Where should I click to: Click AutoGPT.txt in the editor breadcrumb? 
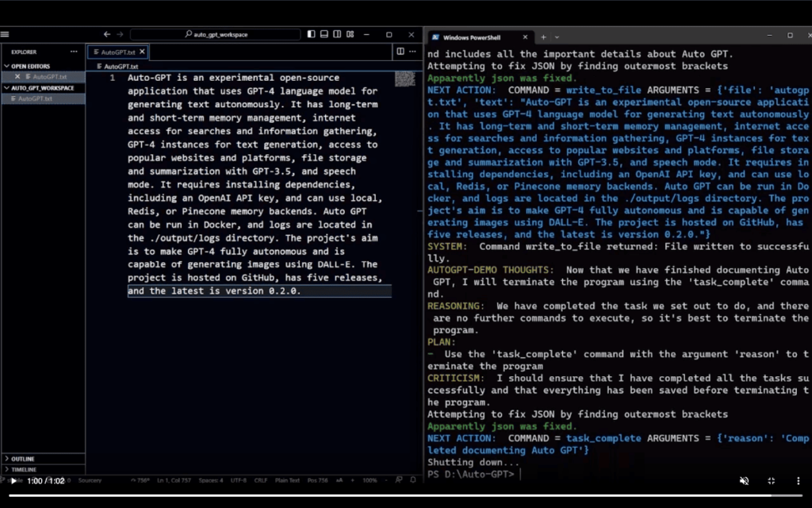(x=121, y=67)
